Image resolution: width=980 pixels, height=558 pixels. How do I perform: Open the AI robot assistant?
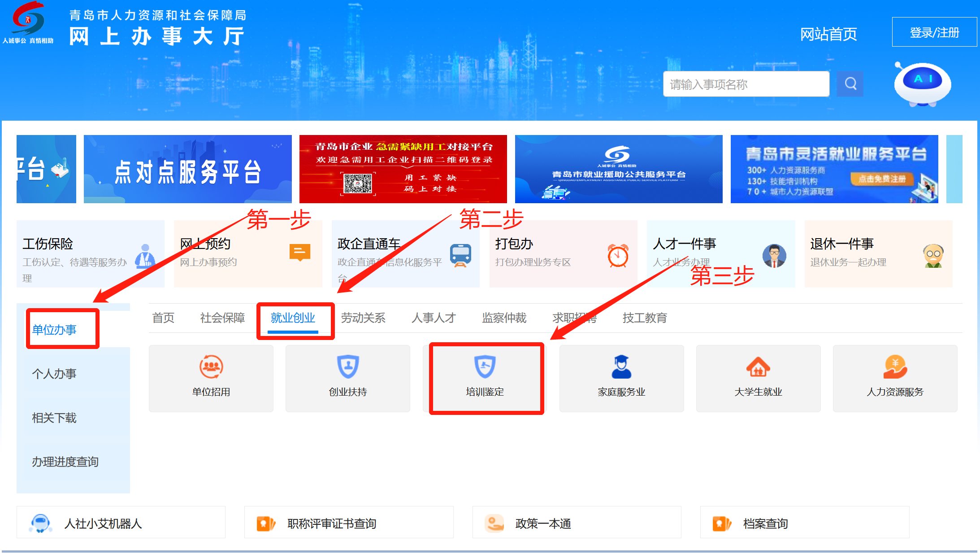tap(922, 84)
